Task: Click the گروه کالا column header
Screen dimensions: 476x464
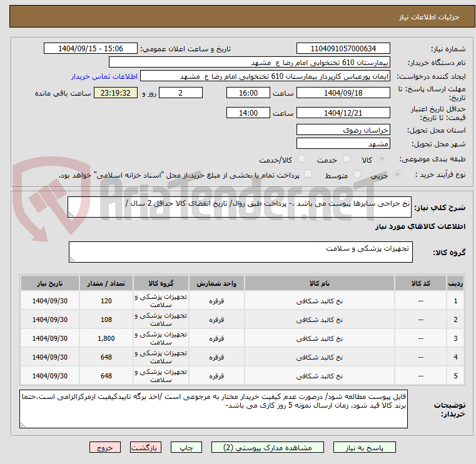Action: 161,283
